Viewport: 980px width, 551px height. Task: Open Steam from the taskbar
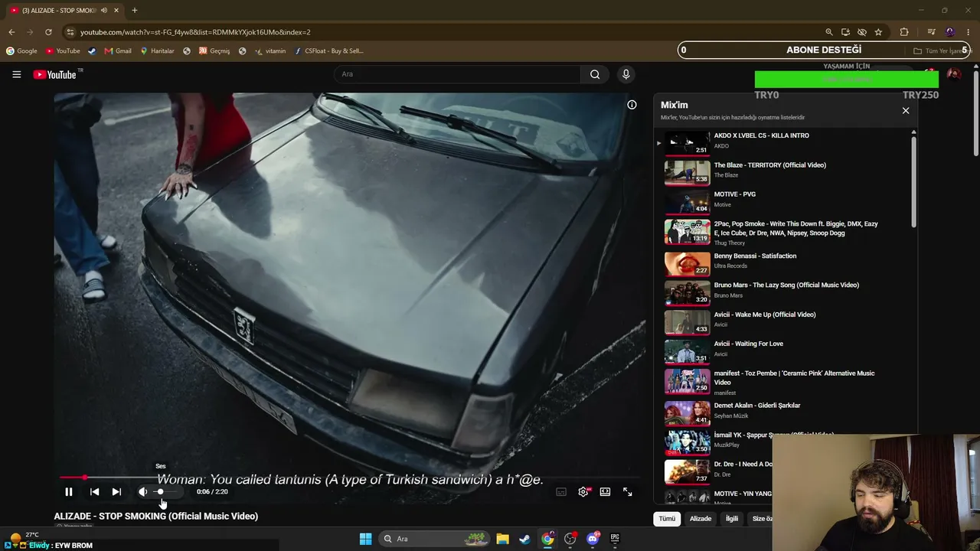point(524,539)
